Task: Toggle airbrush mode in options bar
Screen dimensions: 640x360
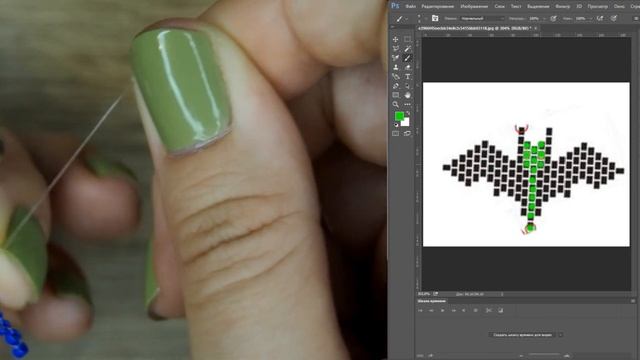Action: pyautogui.click(x=600, y=18)
